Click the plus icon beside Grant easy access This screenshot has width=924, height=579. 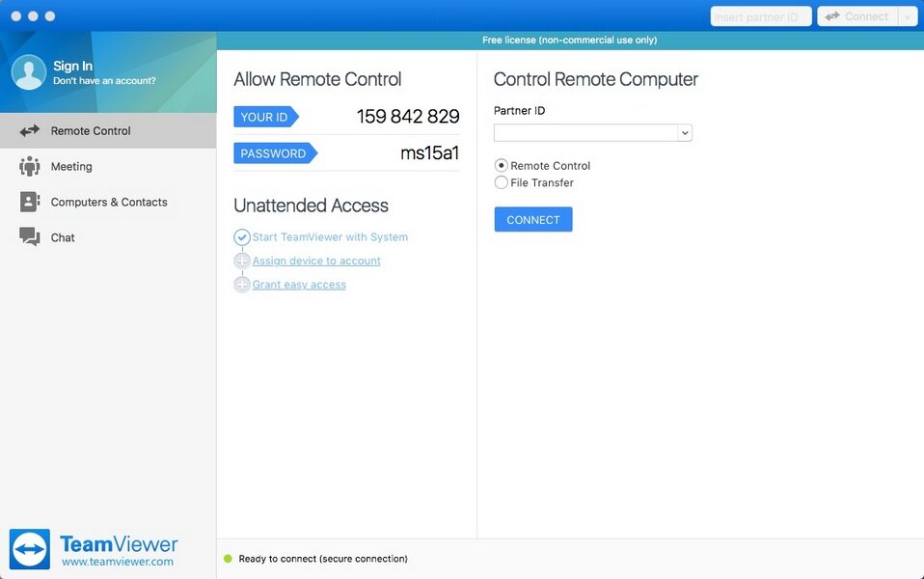242,285
